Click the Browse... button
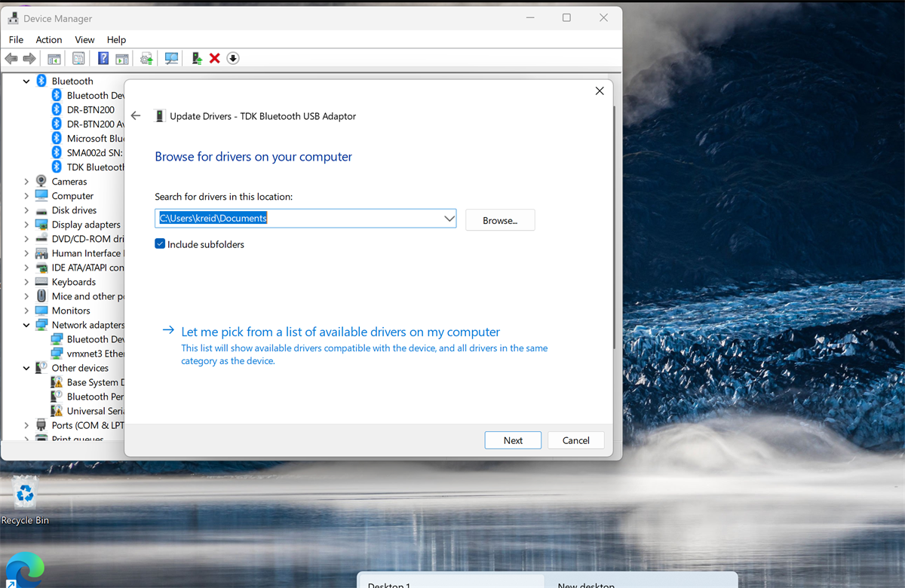 point(500,220)
